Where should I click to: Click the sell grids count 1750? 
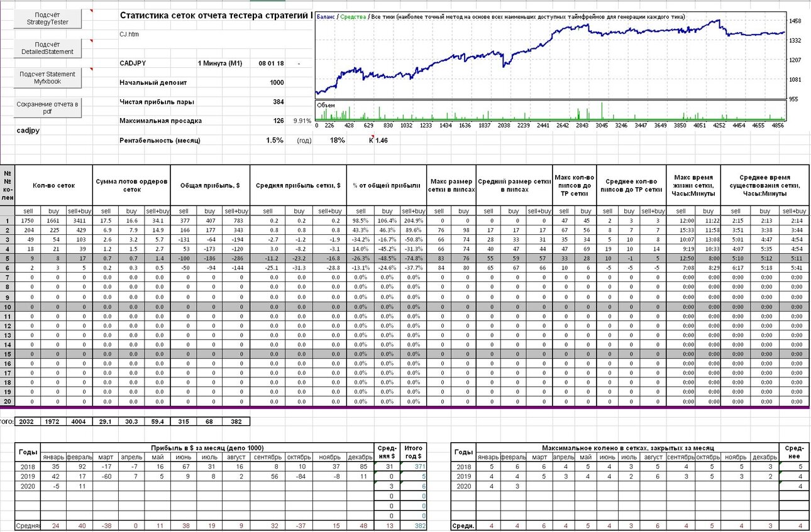pos(28,220)
